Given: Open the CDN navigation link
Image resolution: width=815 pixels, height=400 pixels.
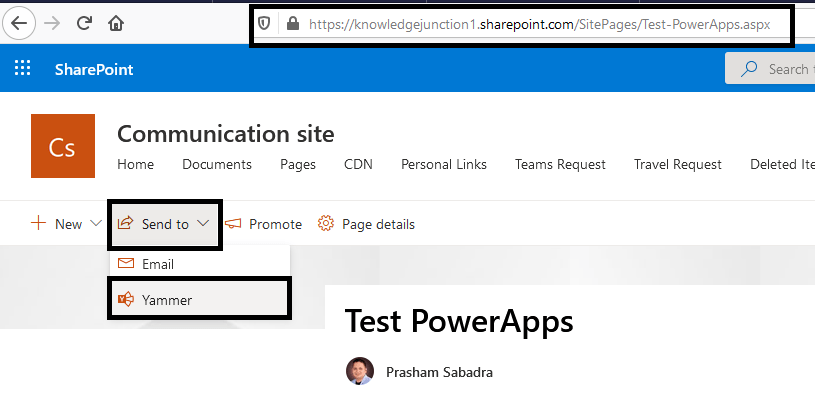Looking at the screenshot, I should (358, 165).
